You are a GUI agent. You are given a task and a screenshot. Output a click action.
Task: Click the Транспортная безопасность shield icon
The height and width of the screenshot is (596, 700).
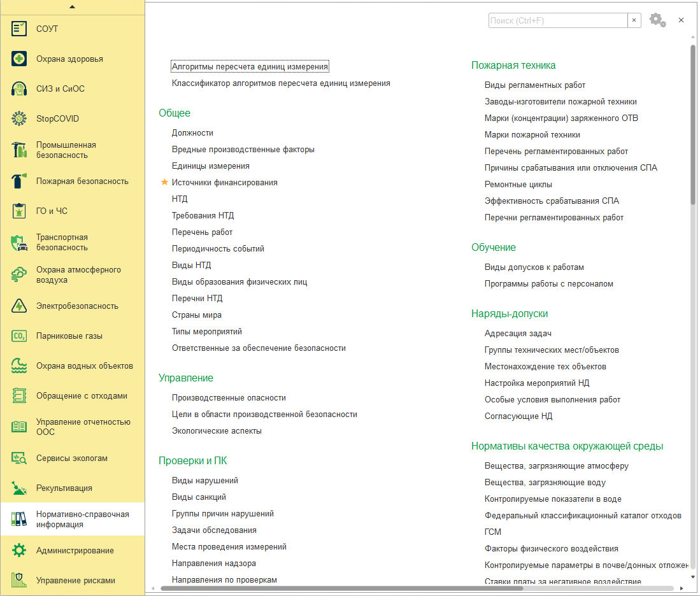tap(18, 243)
